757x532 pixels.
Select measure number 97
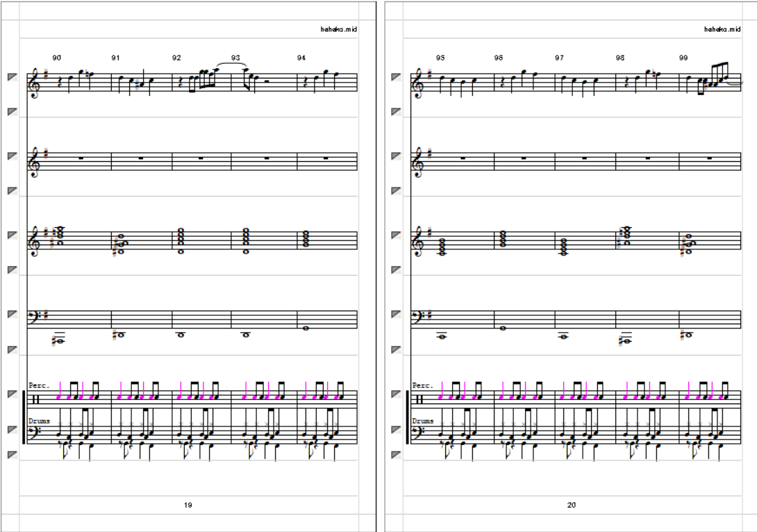click(x=559, y=58)
